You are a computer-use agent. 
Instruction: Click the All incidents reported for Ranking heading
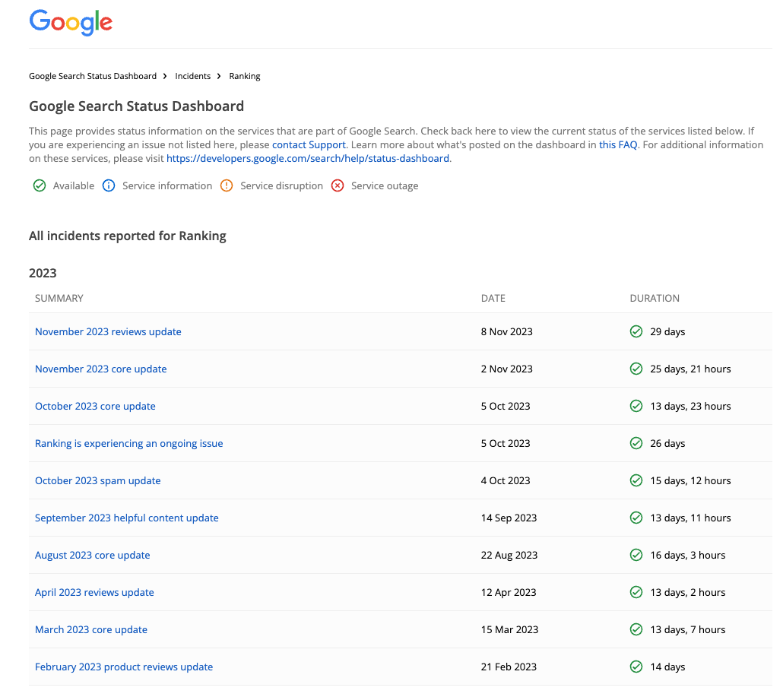[x=128, y=236]
